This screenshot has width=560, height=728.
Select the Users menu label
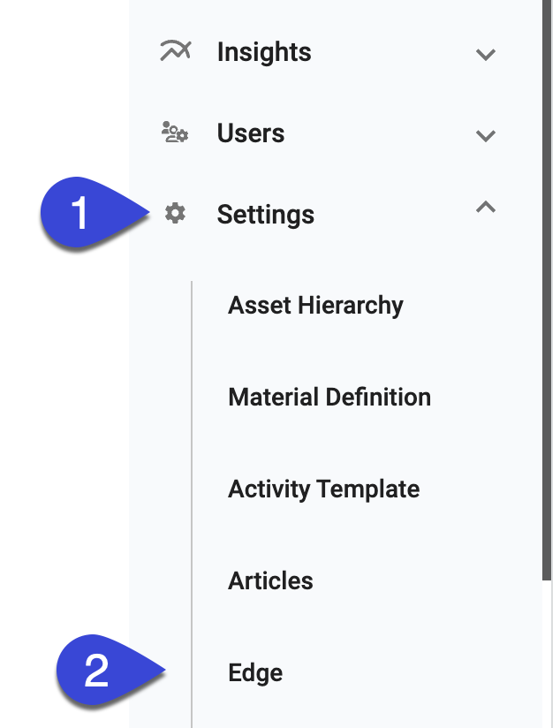pos(250,133)
